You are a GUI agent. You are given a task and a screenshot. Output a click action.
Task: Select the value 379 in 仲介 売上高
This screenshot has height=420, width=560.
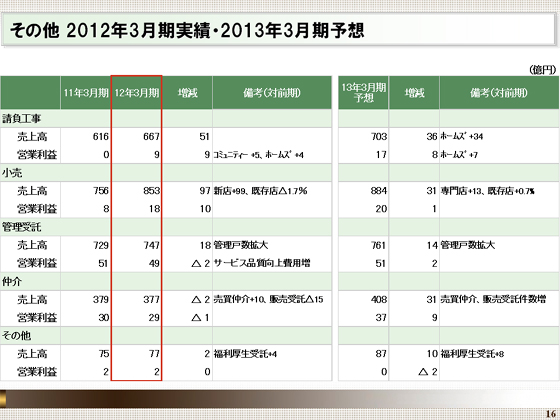pyautogui.click(x=101, y=299)
